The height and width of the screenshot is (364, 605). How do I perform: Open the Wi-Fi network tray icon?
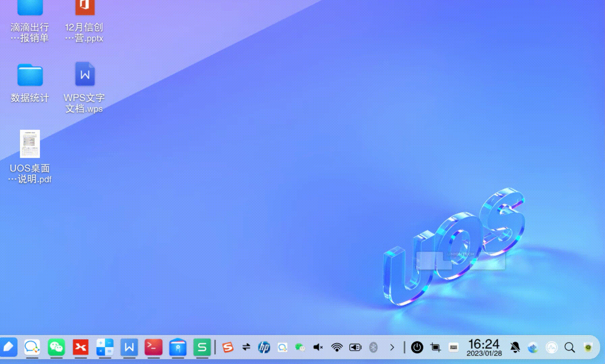(x=337, y=347)
